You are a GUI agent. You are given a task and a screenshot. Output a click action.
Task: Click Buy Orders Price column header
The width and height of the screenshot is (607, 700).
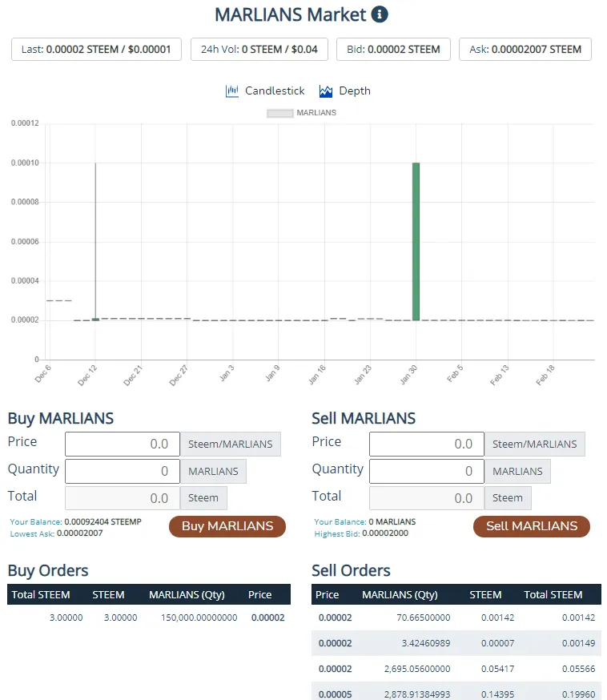pyautogui.click(x=259, y=594)
